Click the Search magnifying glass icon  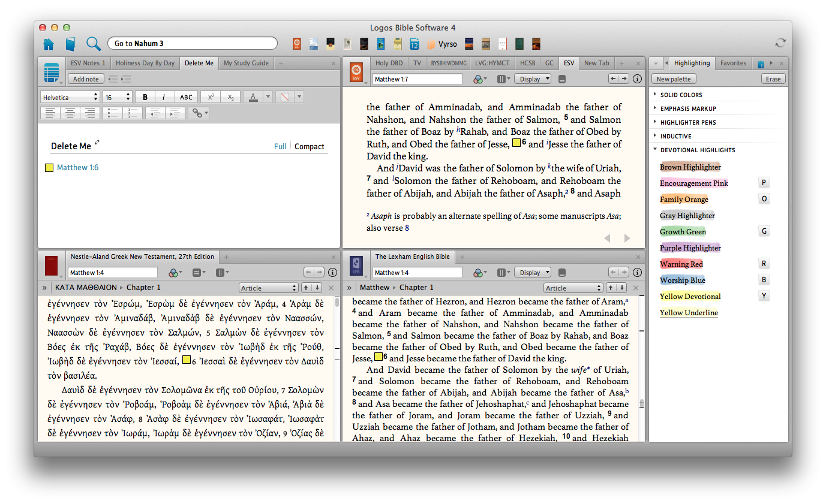(93, 44)
